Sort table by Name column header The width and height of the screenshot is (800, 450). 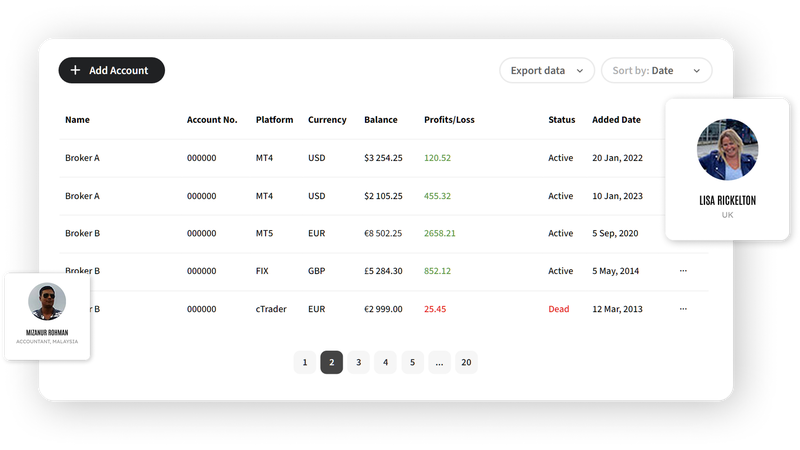(77, 120)
